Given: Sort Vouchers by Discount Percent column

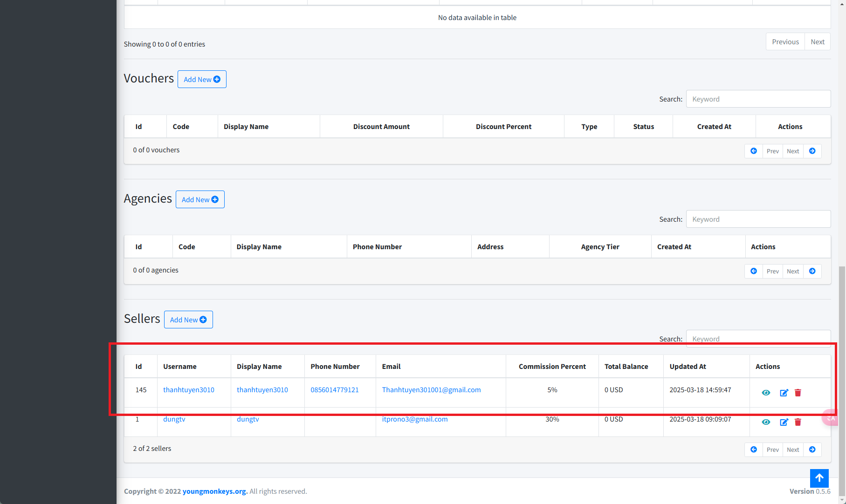Looking at the screenshot, I should (x=503, y=127).
